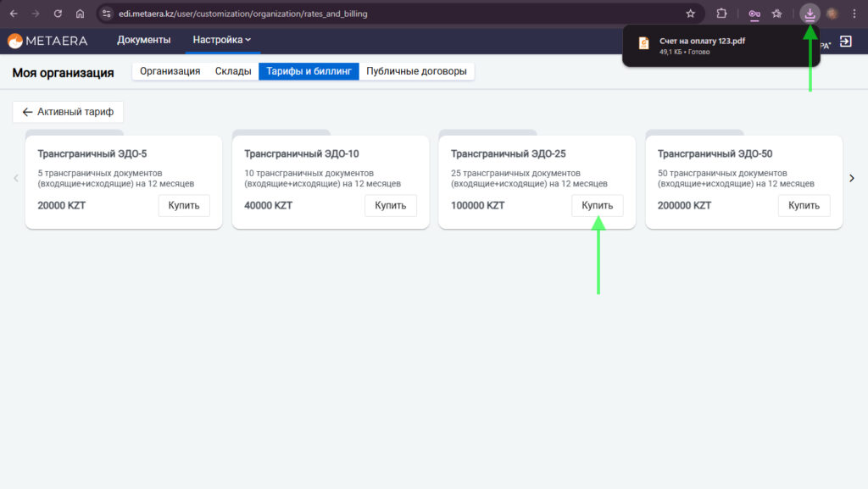
Task: Select the Организация tab
Action: (170, 71)
